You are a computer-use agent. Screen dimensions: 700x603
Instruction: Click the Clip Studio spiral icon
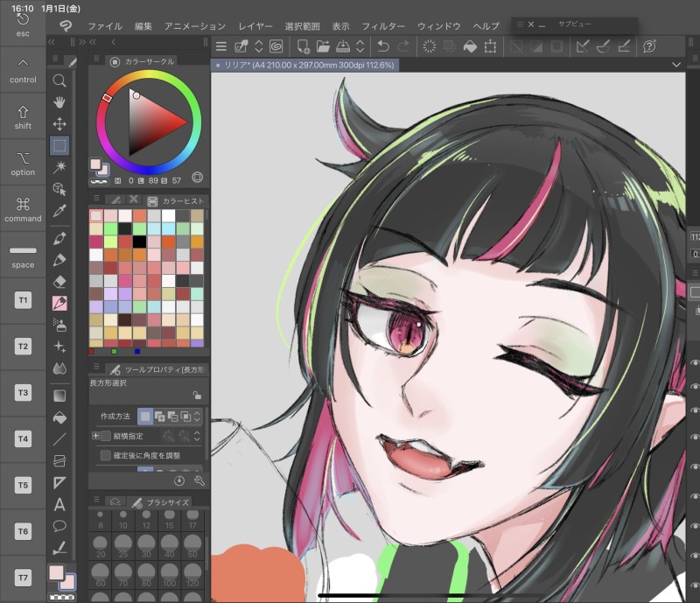tap(276, 46)
